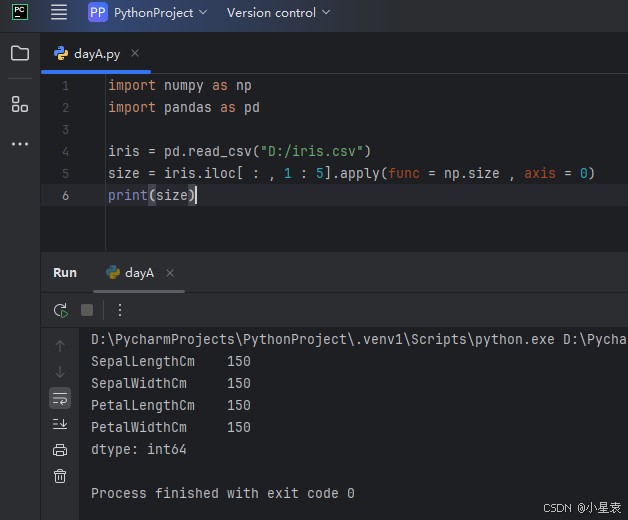
Task: Toggle scroll to end of console
Action: coord(60,424)
